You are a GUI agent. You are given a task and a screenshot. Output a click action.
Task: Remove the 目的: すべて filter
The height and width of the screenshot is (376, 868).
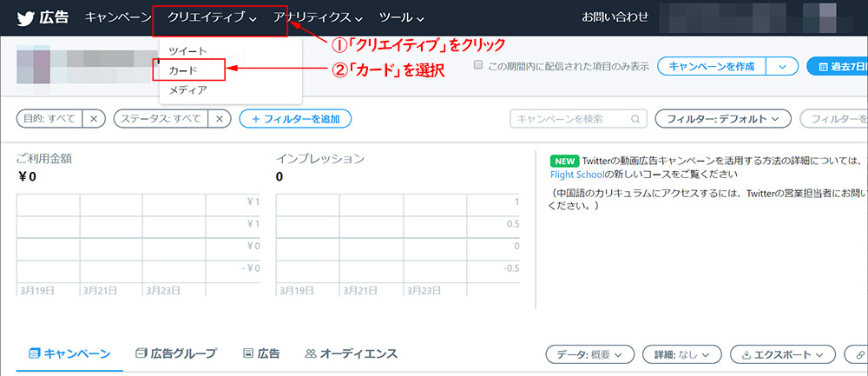pos(94,118)
